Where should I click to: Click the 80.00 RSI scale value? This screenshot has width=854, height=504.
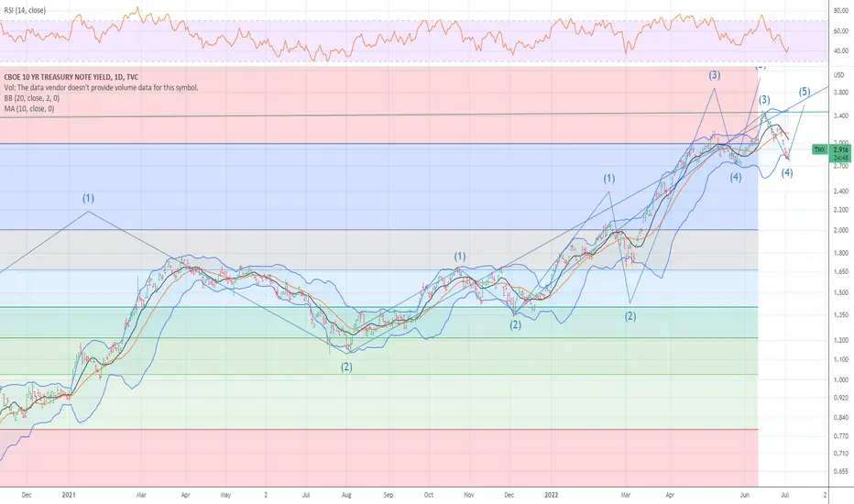point(840,10)
